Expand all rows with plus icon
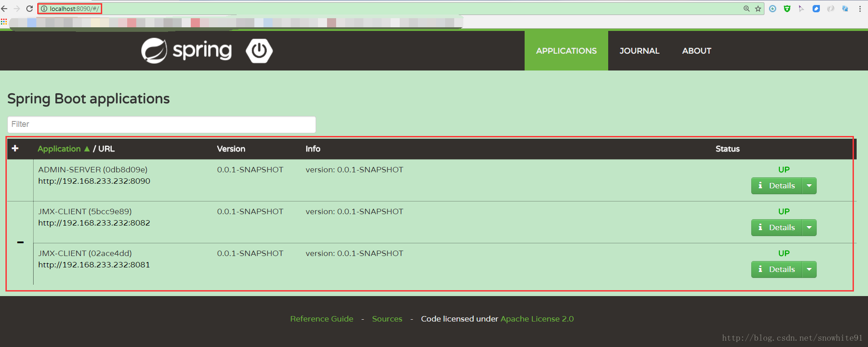The height and width of the screenshot is (347, 868). [x=15, y=148]
